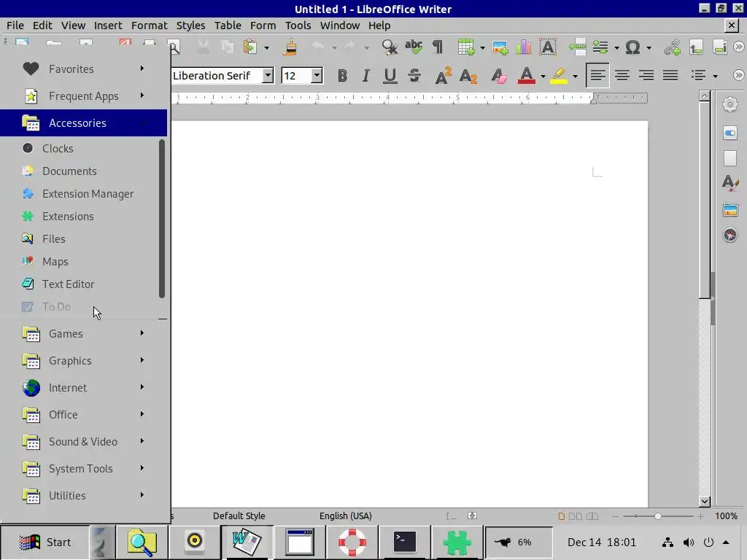Open the Form menu

263,26
